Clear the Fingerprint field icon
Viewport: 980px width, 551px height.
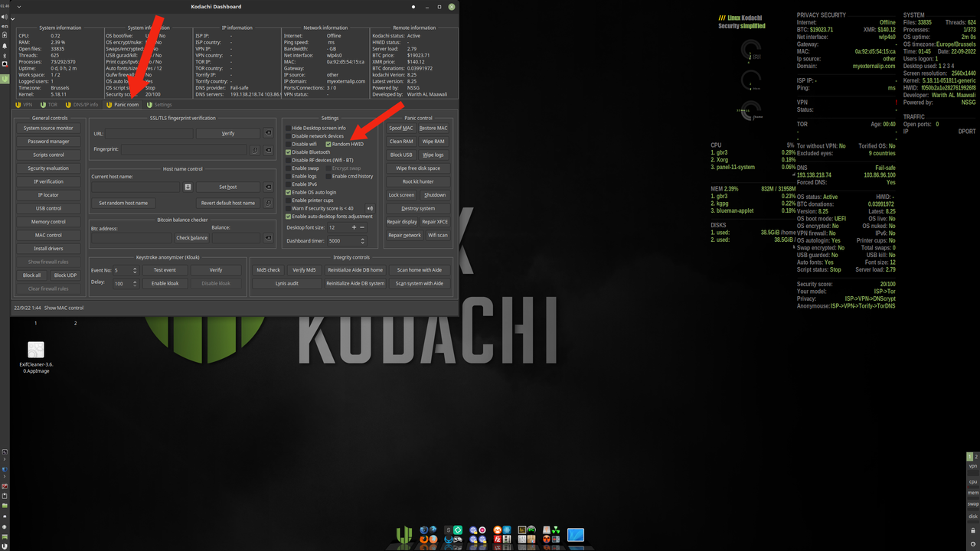[269, 150]
